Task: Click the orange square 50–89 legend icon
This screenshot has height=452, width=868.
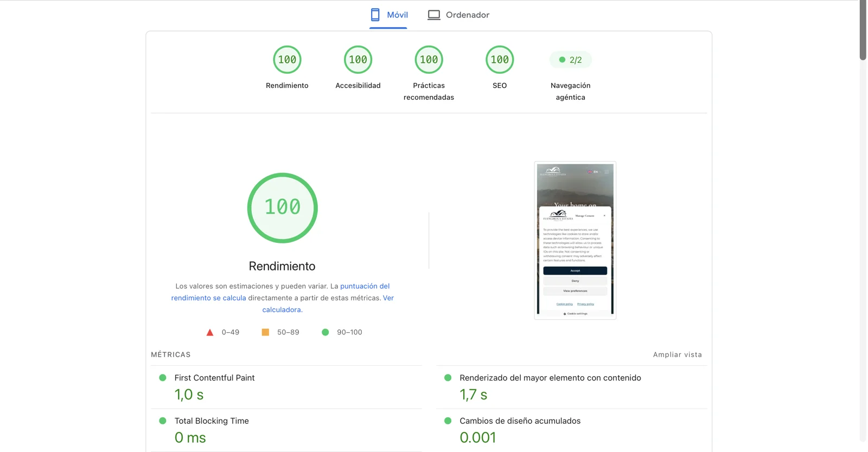Action: pyautogui.click(x=265, y=332)
